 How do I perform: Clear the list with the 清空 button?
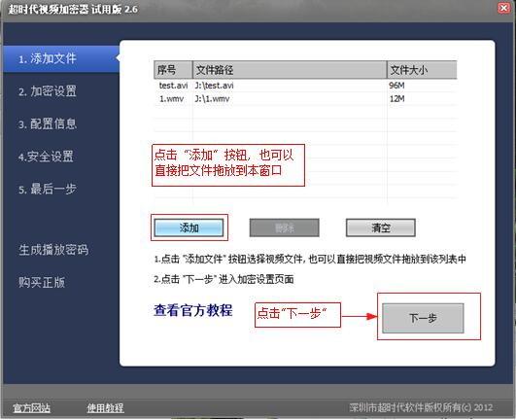coord(381,227)
